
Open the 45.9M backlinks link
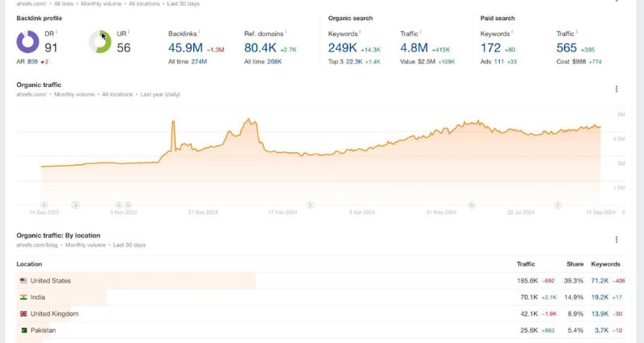[x=186, y=48]
